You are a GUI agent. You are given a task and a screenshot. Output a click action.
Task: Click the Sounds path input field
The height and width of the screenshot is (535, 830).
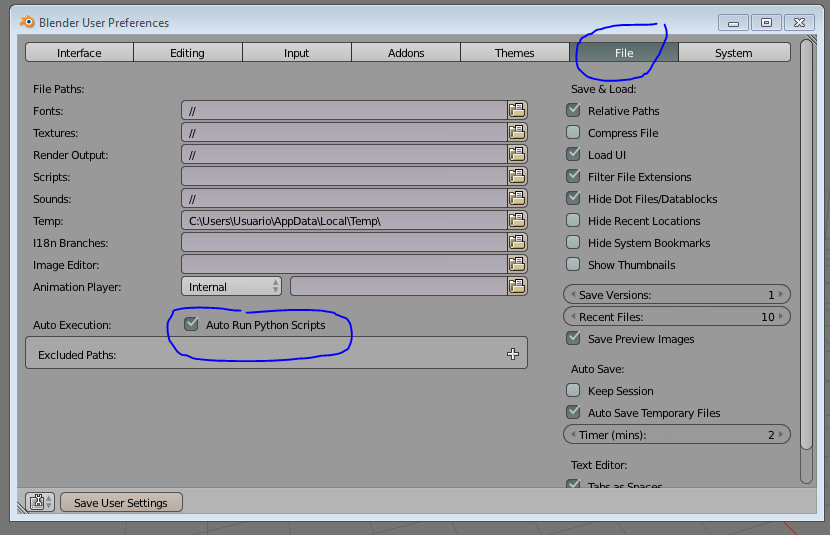pos(344,198)
